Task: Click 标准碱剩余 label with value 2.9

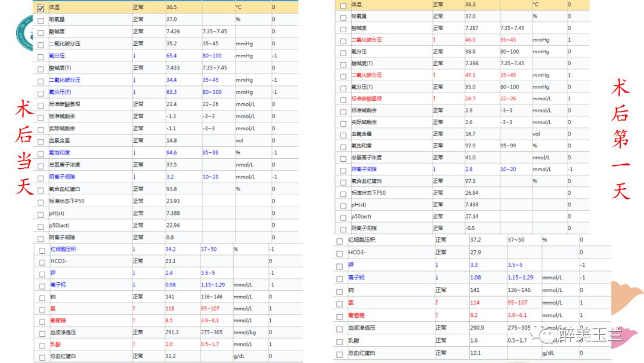Action: pos(364,110)
